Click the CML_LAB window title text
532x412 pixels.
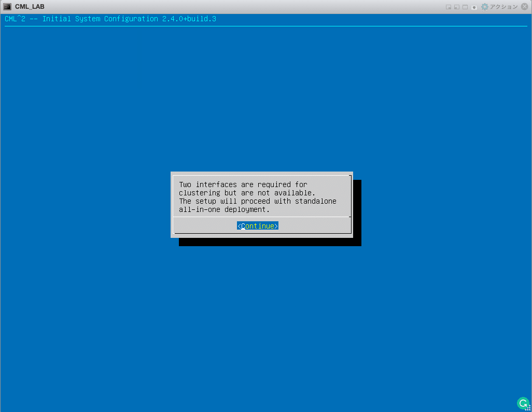30,7
